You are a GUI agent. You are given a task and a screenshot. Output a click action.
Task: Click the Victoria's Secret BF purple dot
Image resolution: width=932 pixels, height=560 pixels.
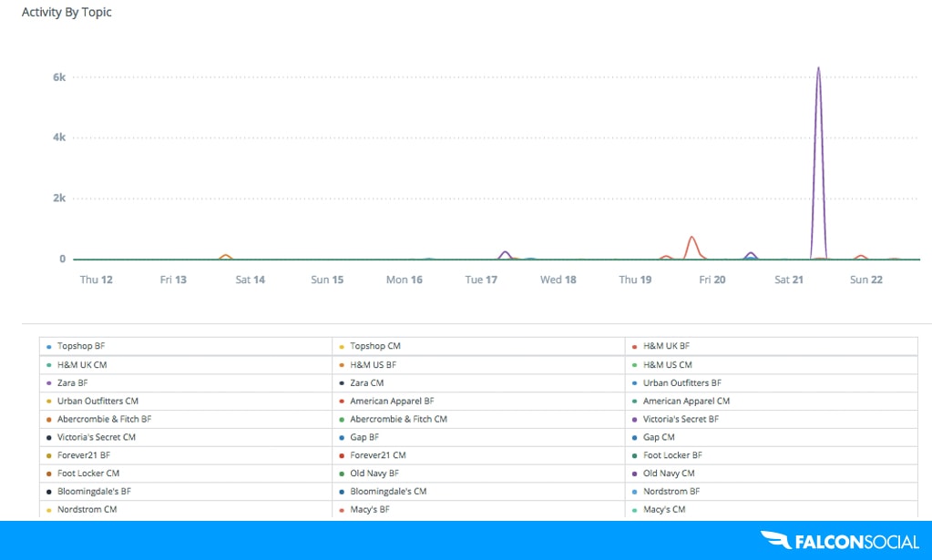tap(634, 420)
